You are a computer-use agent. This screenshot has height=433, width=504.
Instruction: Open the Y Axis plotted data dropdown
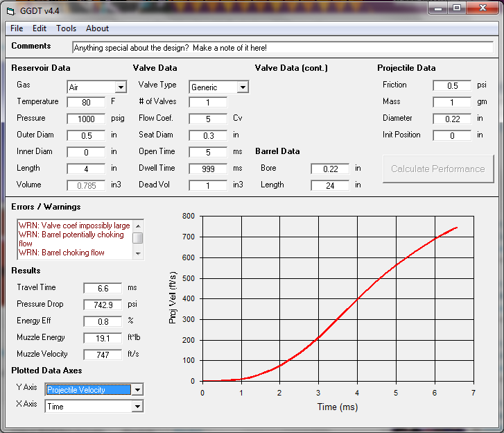(137, 390)
